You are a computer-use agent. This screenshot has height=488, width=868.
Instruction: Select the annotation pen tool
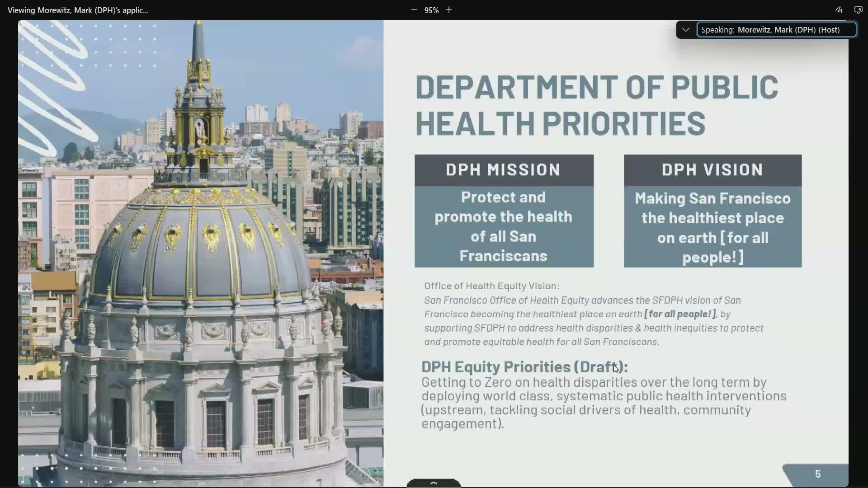click(x=839, y=9)
